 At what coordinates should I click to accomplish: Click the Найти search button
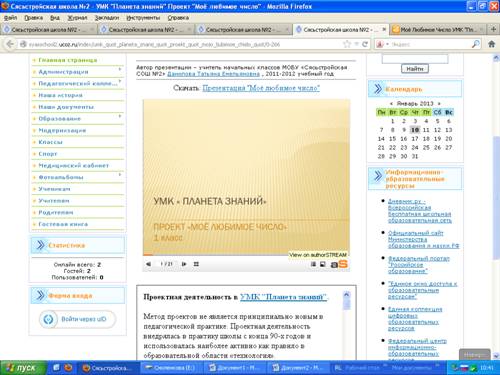pos(415,69)
